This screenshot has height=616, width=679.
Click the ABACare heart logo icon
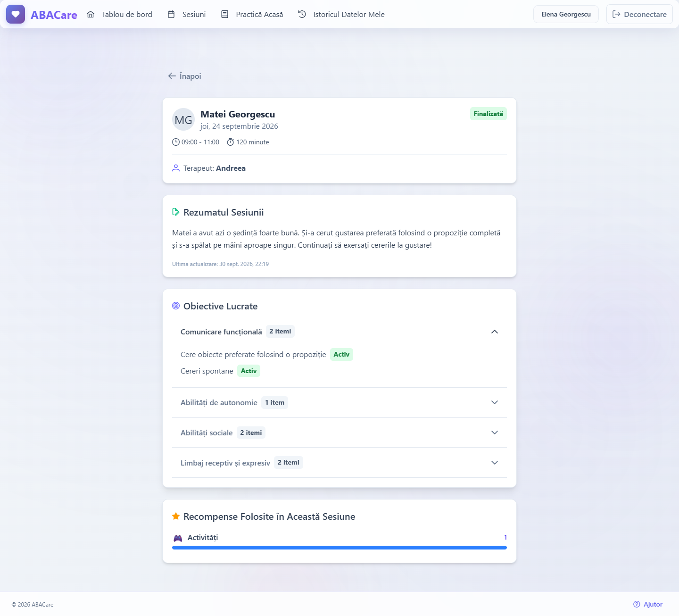tap(16, 14)
